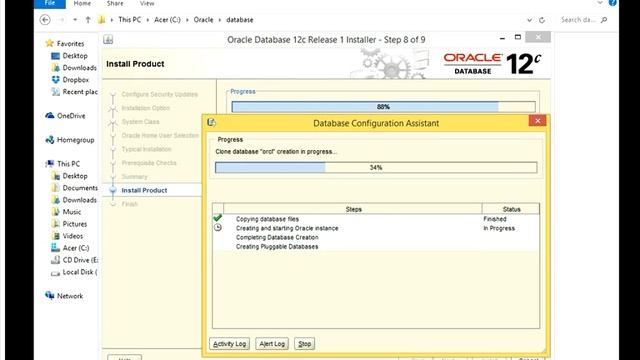Viewport: 640px width, 360px height.
Task: Go back in Explorer navigation
Action: [x=45, y=20]
